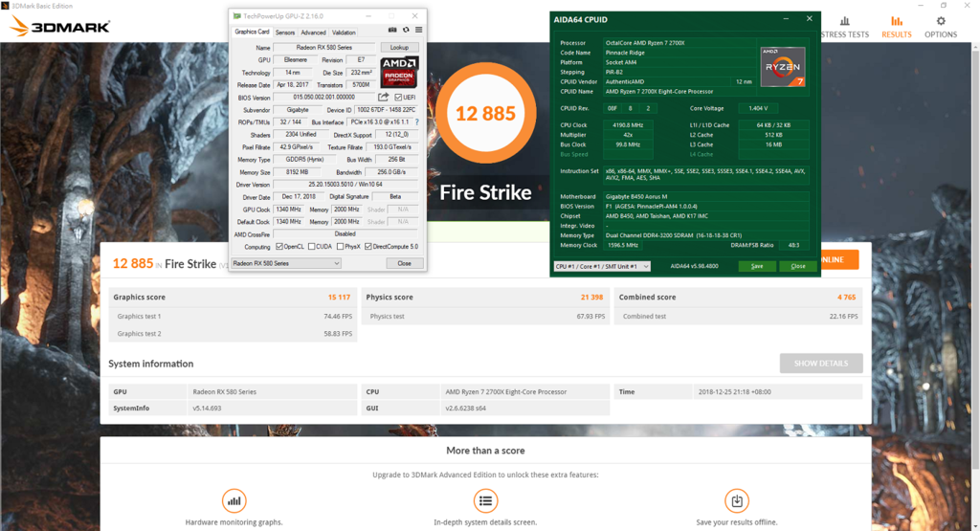Click the Bus Interface question mark icon
This screenshot has width=980, height=531.
pos(417,122)
